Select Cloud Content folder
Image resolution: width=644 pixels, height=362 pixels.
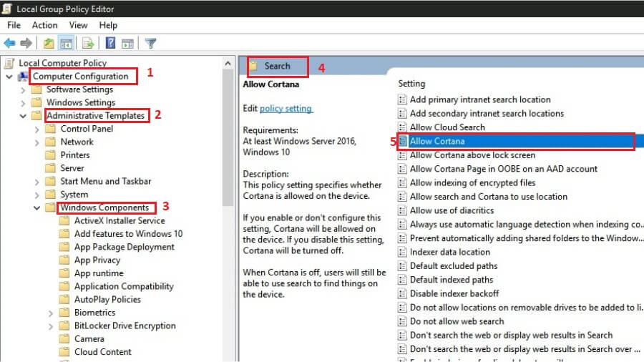click(102, 352)
